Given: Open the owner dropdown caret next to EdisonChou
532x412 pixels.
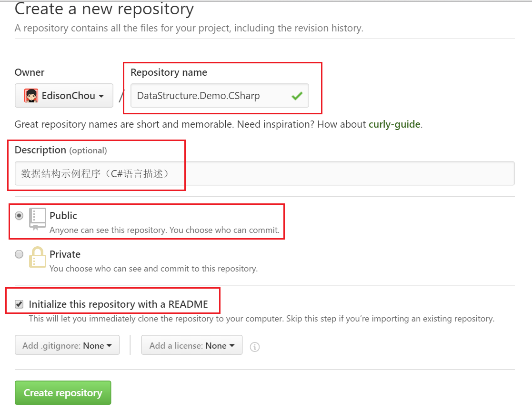Looking at the screenshot, I should pyautogui.click(x=101, y=96).
